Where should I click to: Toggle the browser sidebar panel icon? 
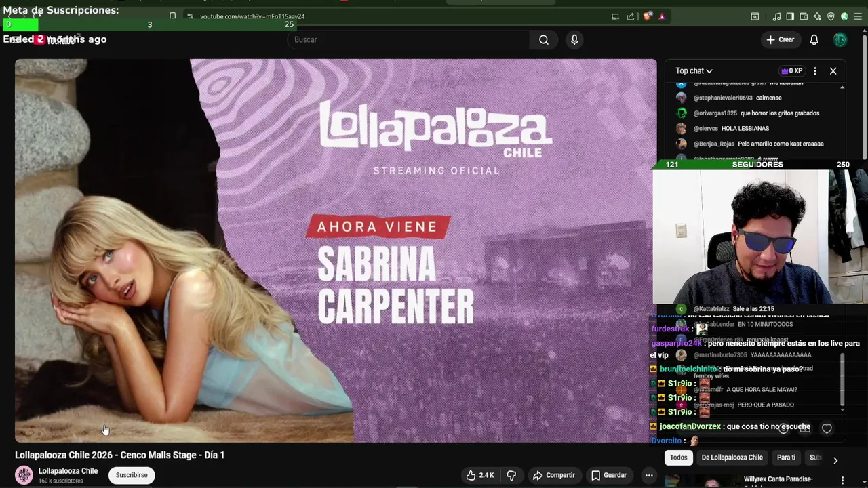(x=790, y=16)
